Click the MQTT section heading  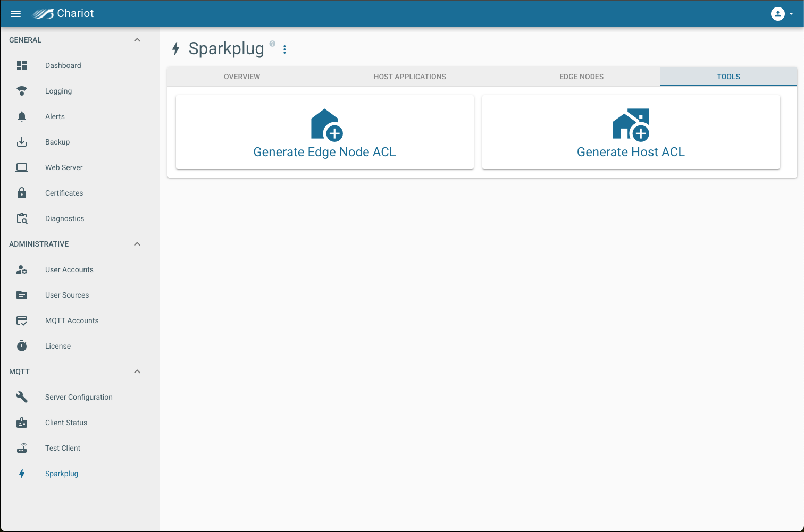(x=19, y=371)
